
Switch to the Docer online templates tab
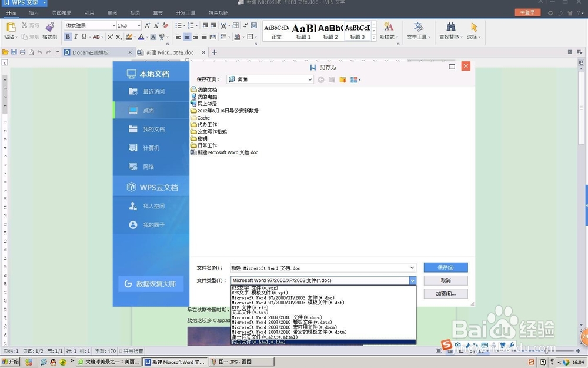pyautogui.click(x=98, y=52)
